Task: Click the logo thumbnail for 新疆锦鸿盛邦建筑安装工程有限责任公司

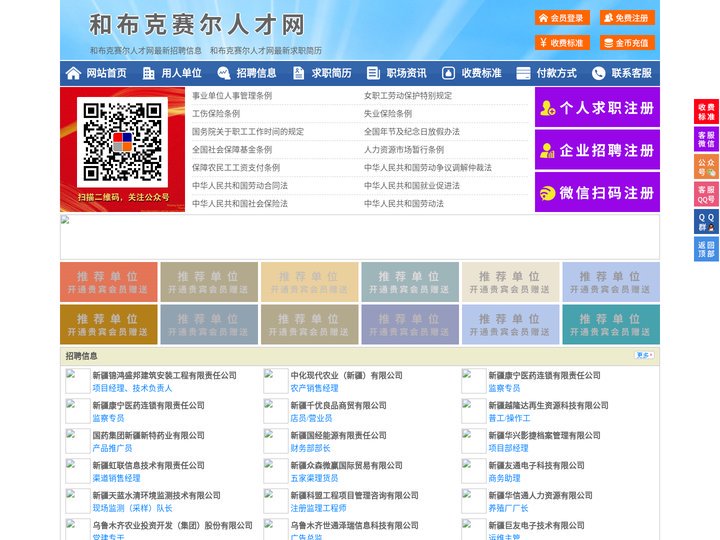Action: click(78, 381)
